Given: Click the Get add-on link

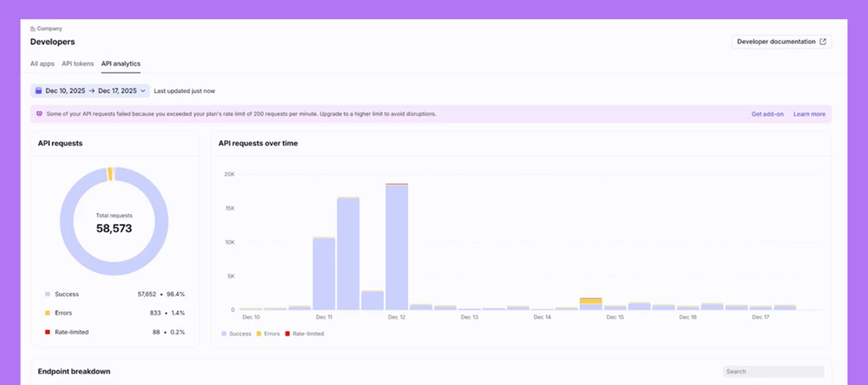Looking at the screenshot, I should tap(767, 114).
